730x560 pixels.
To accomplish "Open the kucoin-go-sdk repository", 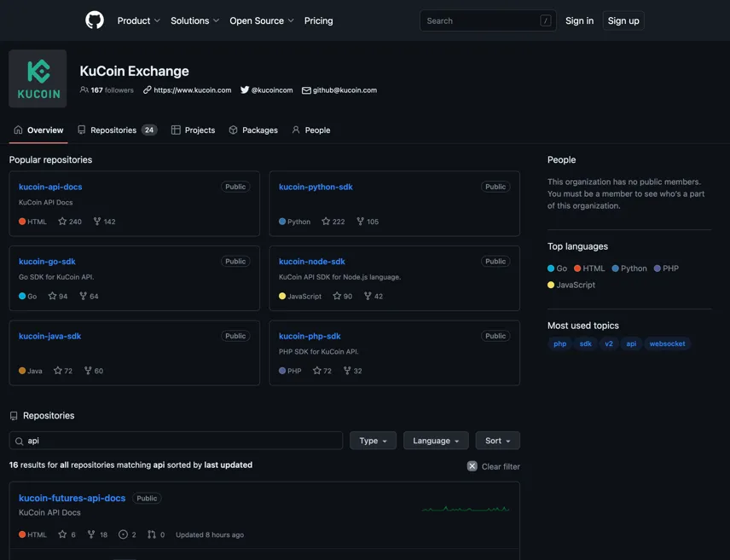I will [x=47, y=262].
